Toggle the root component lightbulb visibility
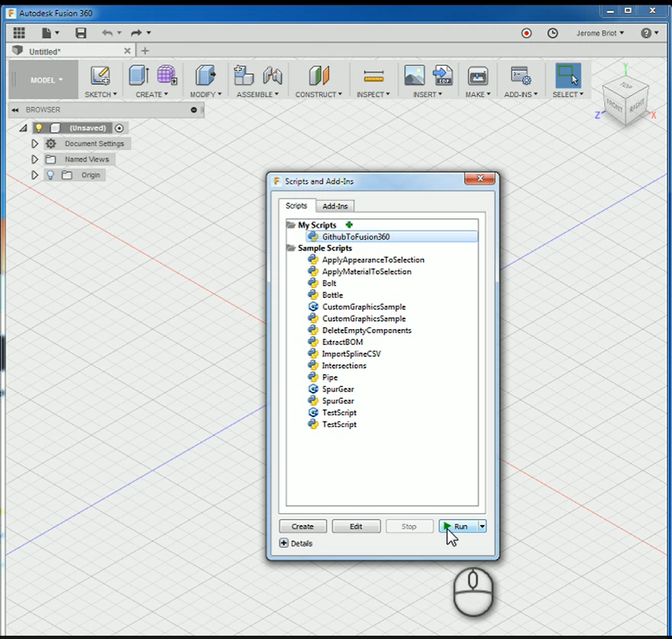This screenshot has width=672, height=639. 39,128
